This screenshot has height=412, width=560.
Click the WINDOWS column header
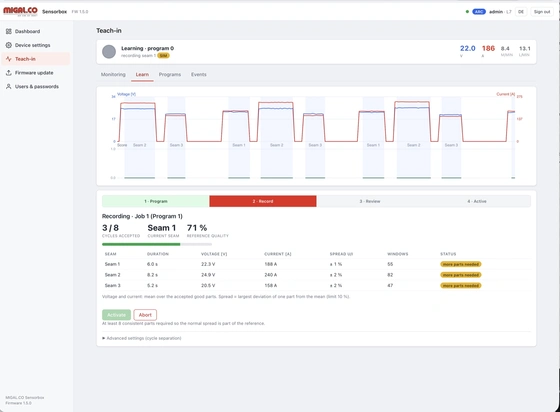pos(398,254)
